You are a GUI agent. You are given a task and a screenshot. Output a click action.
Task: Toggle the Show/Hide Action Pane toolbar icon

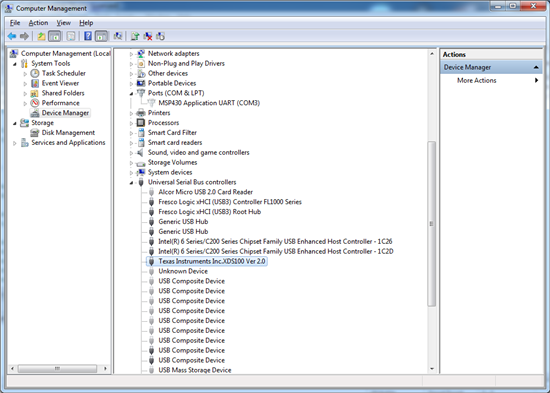pyautogui.click(x=101, y=36)
